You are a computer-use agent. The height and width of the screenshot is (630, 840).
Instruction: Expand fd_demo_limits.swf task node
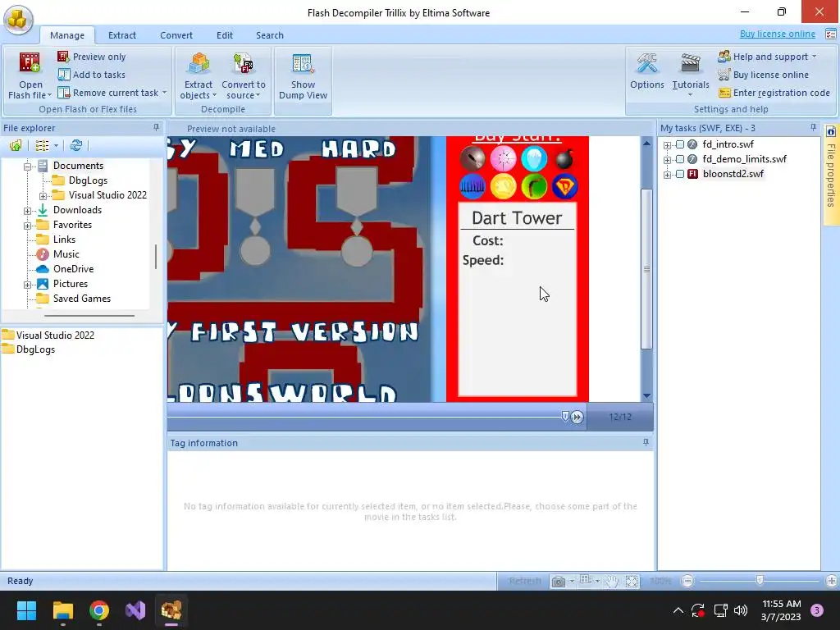667,160
